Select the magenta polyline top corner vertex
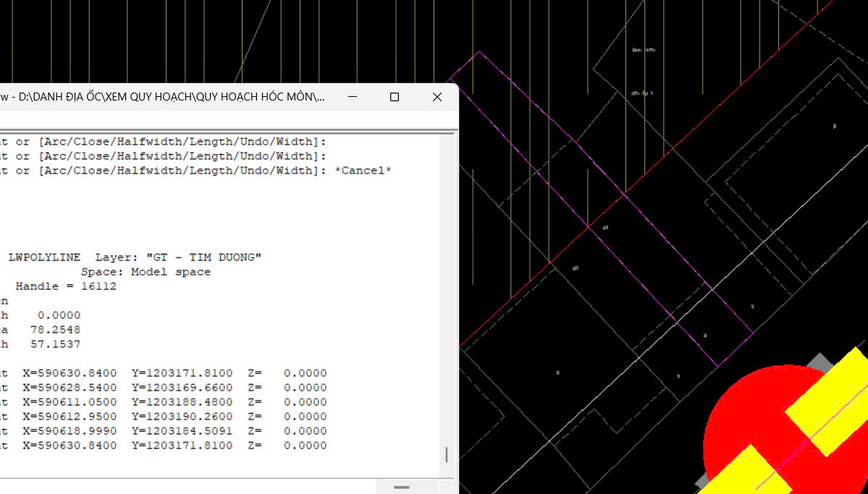 coord(479,52)
